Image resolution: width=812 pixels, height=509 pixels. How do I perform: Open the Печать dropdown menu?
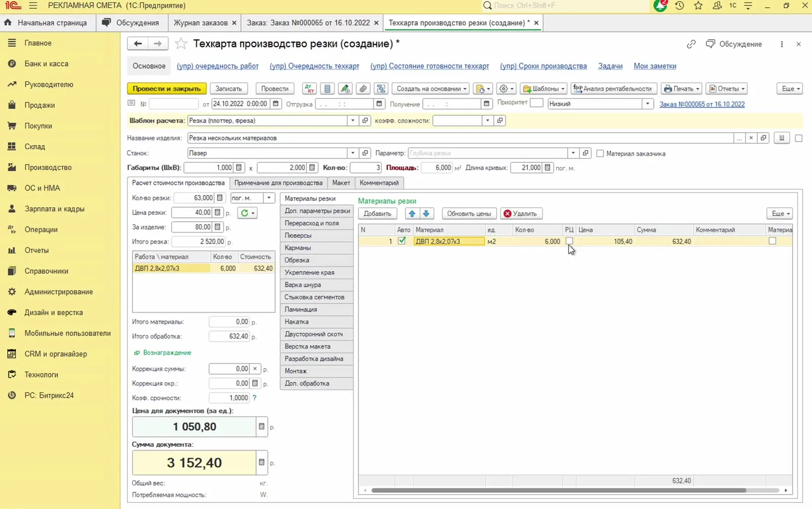click(682, 88)
